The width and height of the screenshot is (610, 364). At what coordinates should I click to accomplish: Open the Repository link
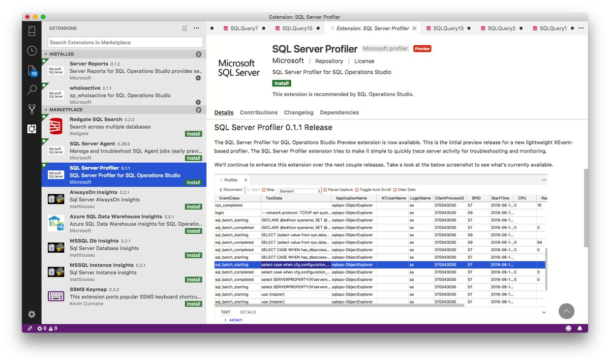pos(329,61)
